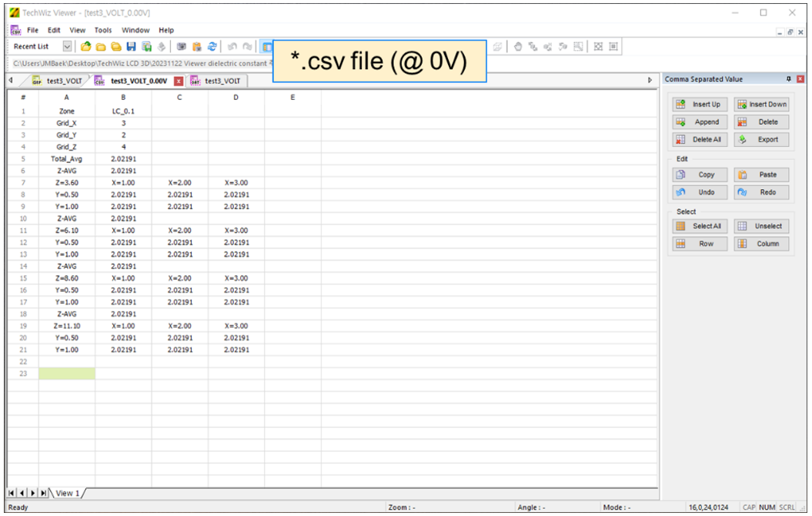The image size is (812, 516).
Task: Switch to the first test3_VOLT tab
Action: (x=60, y=81)
